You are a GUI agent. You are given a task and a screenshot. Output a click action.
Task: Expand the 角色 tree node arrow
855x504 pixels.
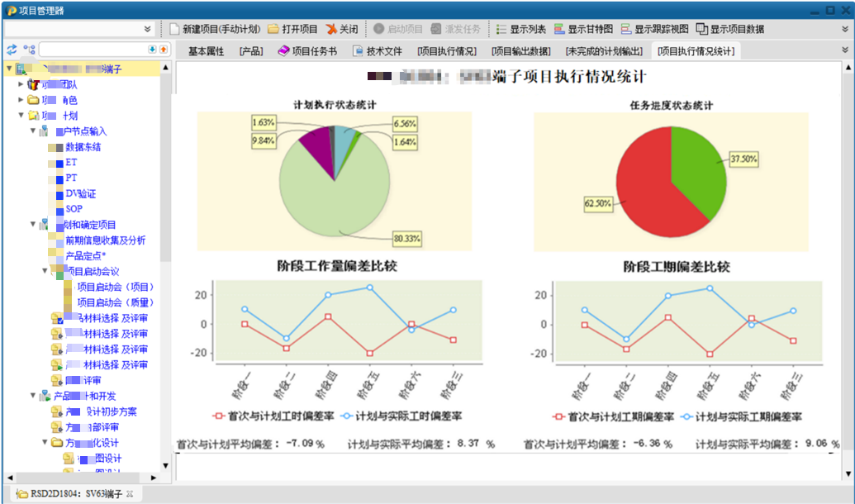[x=21, y=100]
